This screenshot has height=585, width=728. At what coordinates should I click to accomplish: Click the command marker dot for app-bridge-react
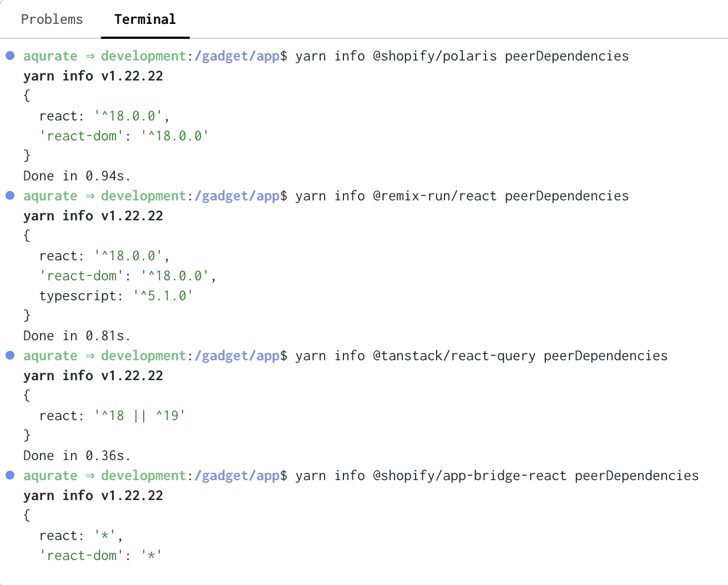point(10,475)
